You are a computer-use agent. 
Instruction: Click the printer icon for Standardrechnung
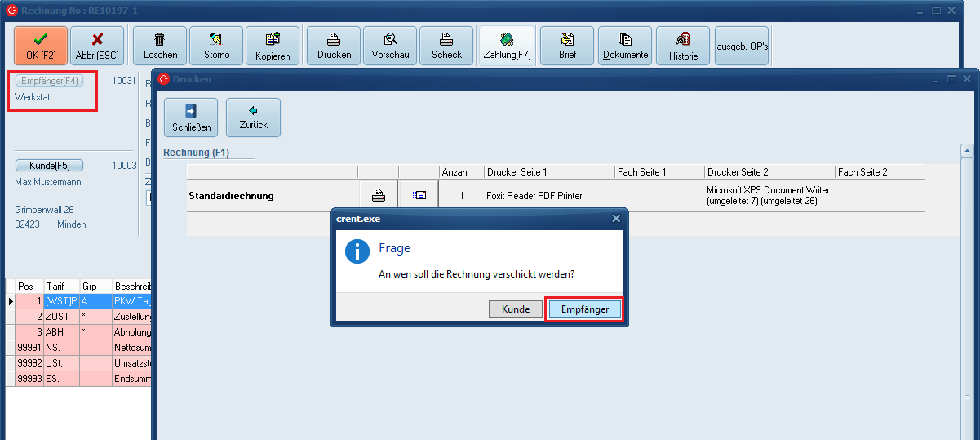pyautogui.click(x=378, y=195)
